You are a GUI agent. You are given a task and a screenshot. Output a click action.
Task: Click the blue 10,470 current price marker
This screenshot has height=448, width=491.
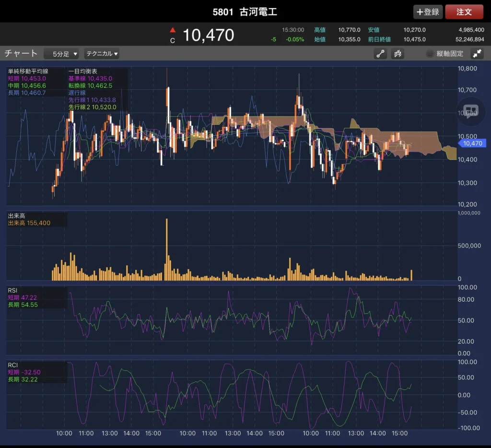click(472, 143)
